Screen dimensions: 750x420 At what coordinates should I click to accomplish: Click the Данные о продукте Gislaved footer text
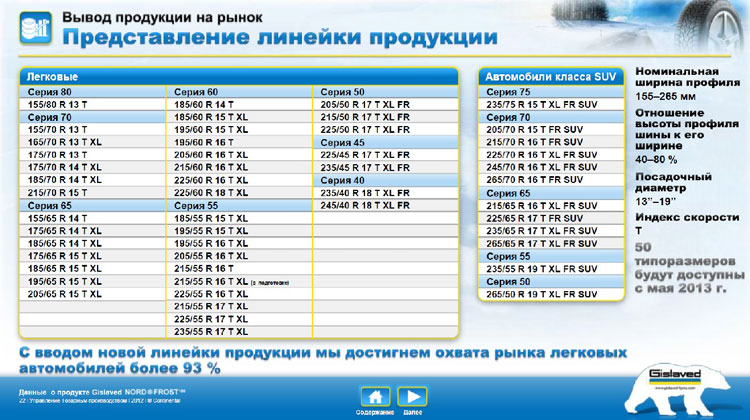tap(102, 392)
